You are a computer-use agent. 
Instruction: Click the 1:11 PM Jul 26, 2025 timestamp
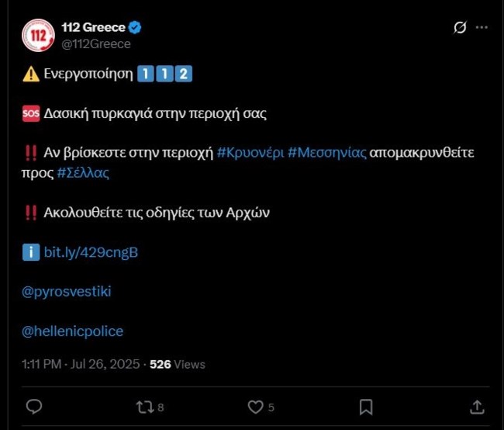pyautogui.click(x=81, y=364)
